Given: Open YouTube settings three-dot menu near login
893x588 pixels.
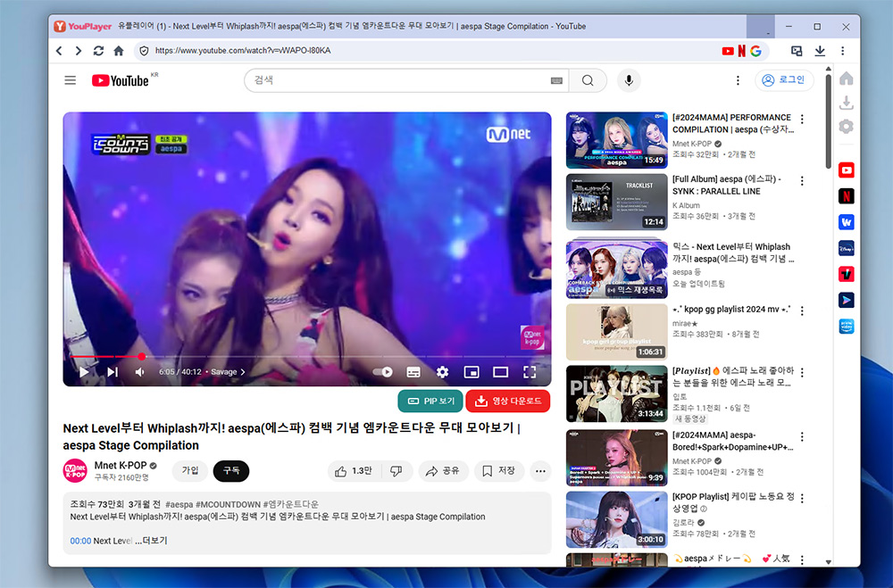Looking at the screenshot, I should pos(738,80).
